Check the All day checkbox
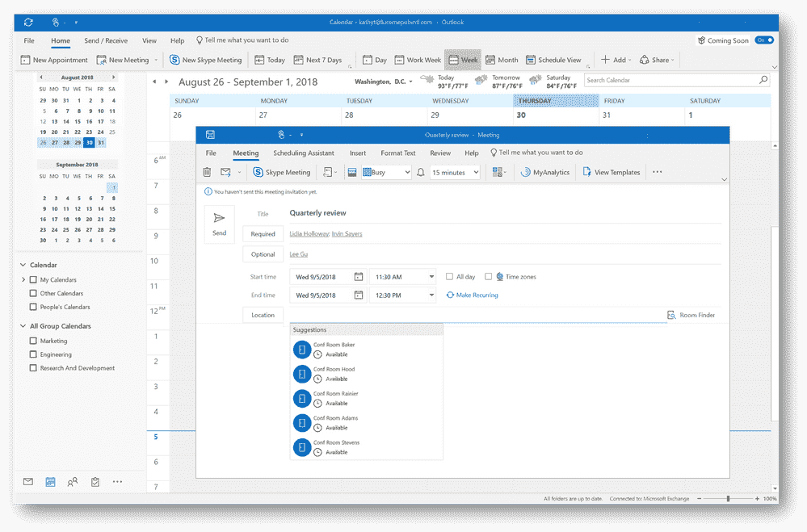Screen dimensions: 807x532 pos(449,277)
